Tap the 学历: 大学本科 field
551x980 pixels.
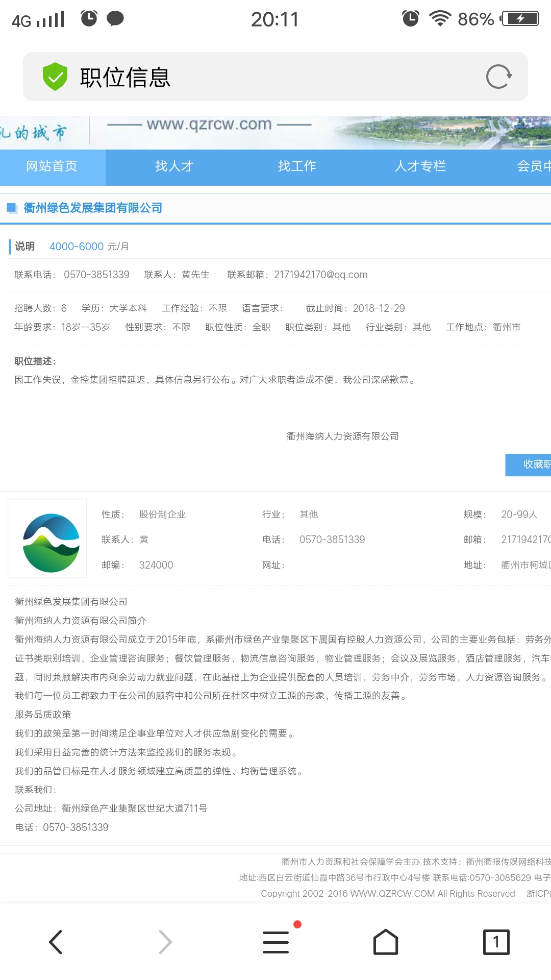tap(114, 308)
